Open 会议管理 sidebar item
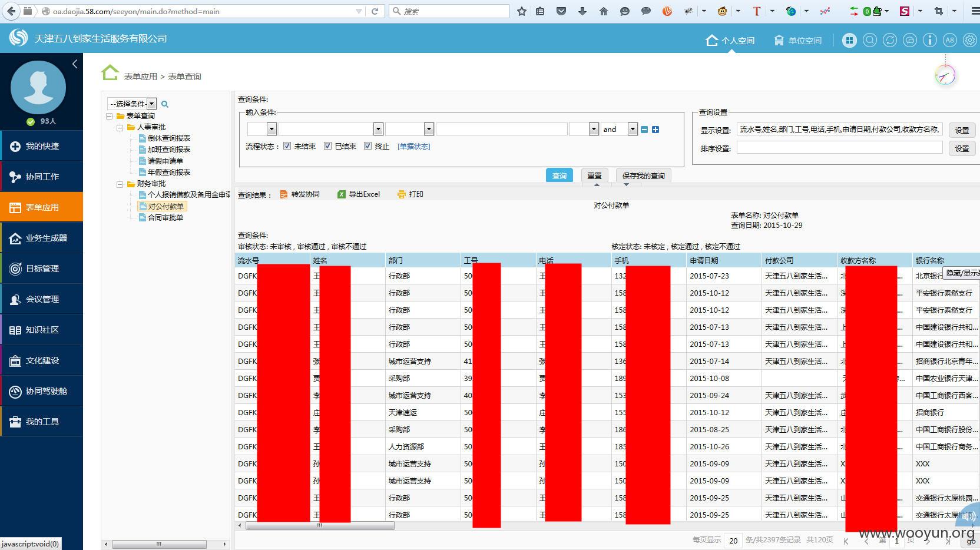Screen dimensions: 980x550 [41, 299]
